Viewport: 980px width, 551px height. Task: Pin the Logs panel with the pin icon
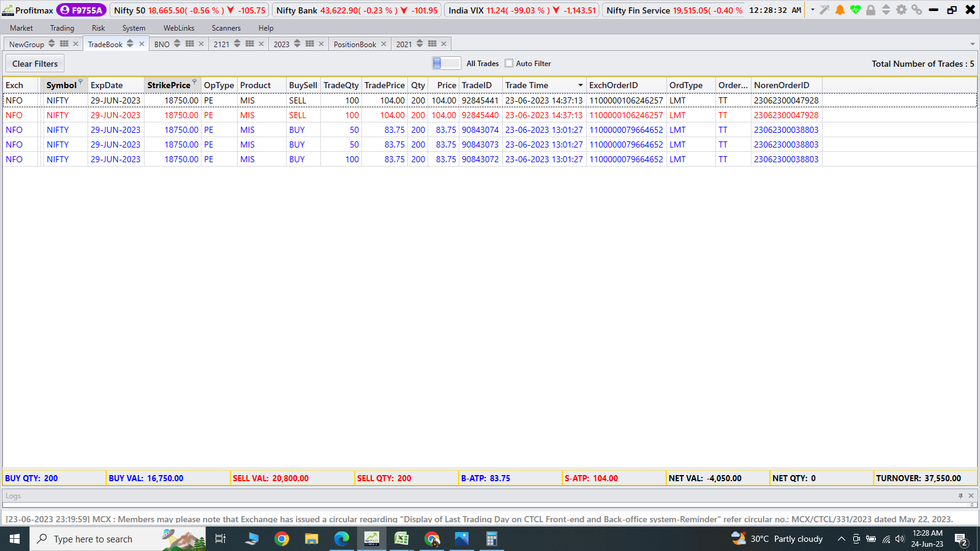click(960, 495)
